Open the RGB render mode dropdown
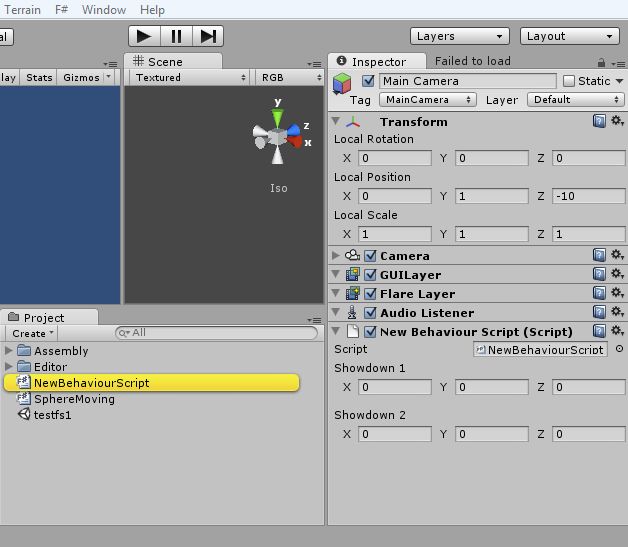This screenshot has height=547, width=628. click(x=289, y=77)
